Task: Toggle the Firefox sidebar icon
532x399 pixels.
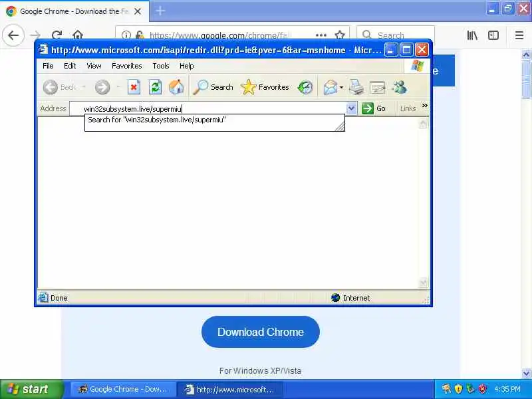Action: (493, 35)
